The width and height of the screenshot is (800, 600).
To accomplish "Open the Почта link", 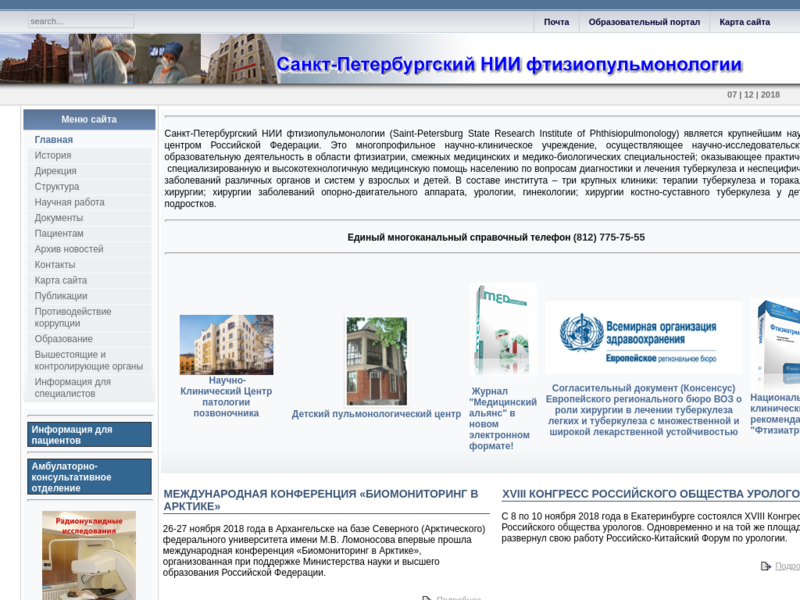I will (x=556, y=22).
